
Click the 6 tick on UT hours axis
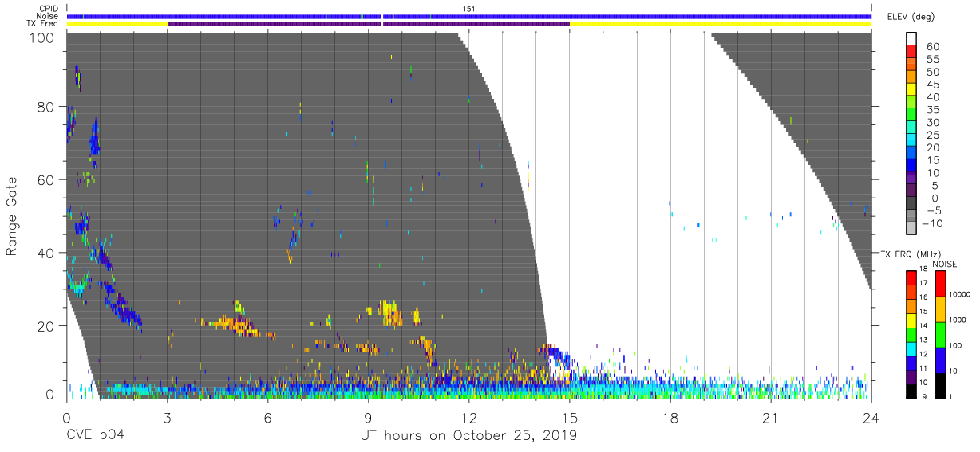267,418
